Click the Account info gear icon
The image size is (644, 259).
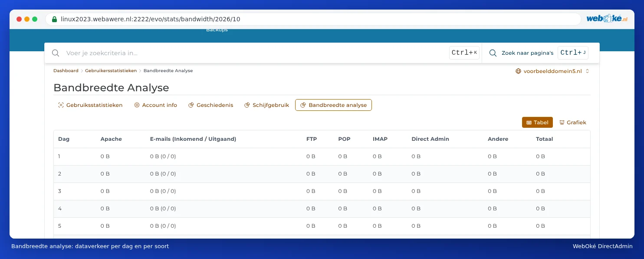click(x=137, y=105)
